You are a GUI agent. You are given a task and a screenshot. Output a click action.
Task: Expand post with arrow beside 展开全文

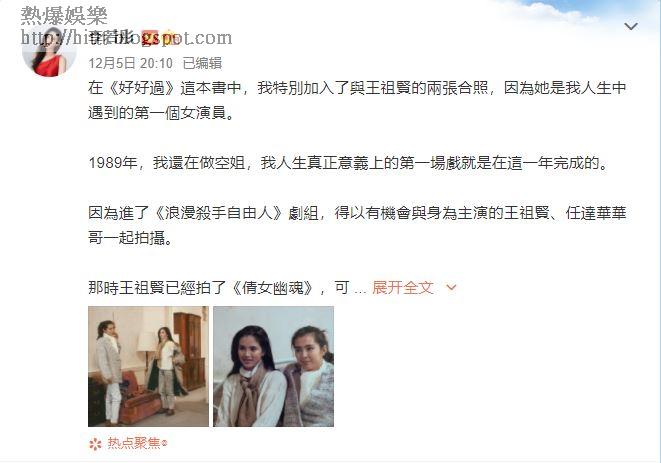(451, 288)
